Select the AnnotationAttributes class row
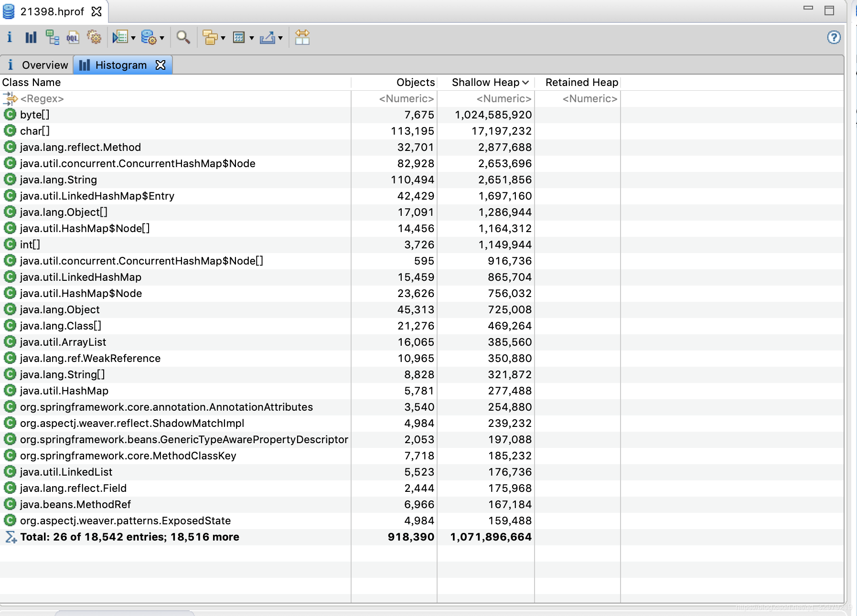Image resolution: width=857 pixels, height=616 pixels. (x=422, y=407)
